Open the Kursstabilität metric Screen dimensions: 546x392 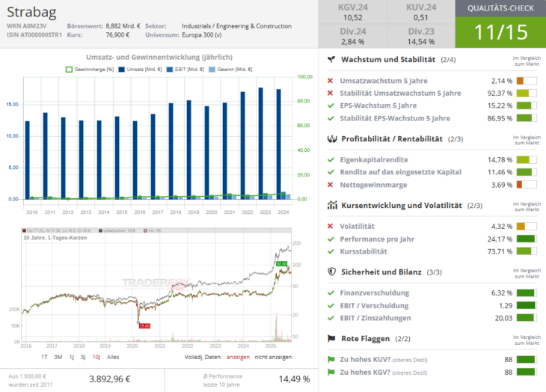pos(364,251)
